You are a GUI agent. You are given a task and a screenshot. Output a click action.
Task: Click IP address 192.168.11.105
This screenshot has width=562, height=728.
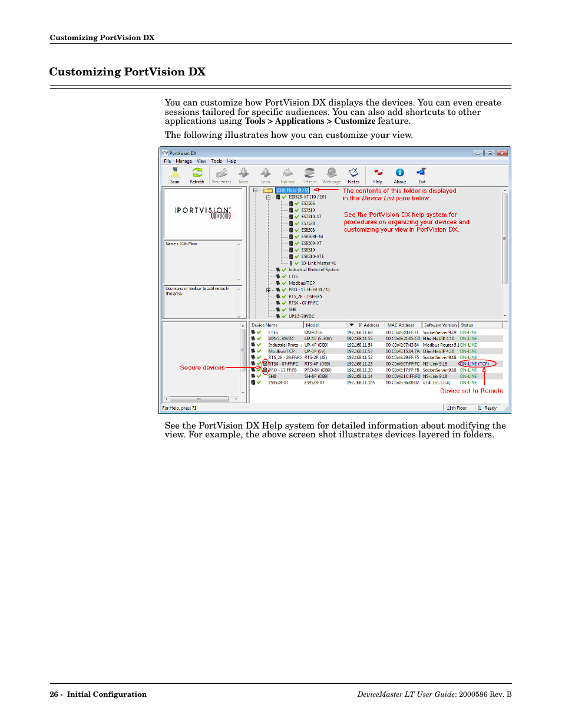[x=361, y=383]
